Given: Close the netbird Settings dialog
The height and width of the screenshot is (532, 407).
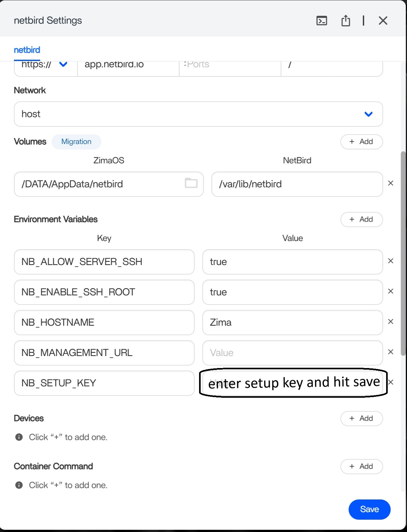Looking at the screenshot, I should coord(383,21).
